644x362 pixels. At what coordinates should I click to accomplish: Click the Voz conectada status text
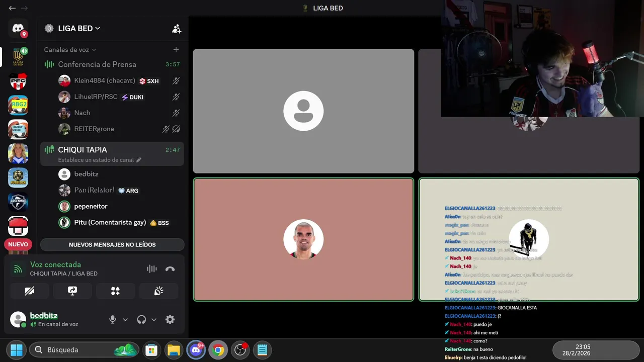click(x=55, y=264)
